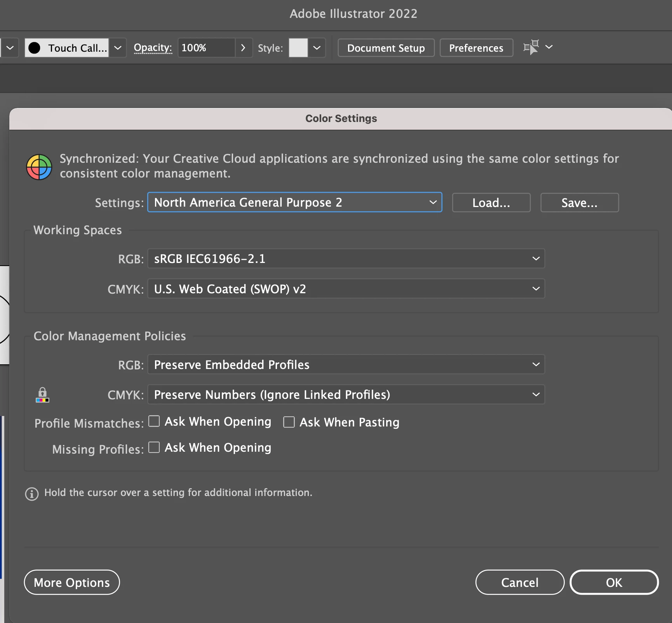Expand the Opacity slider arrow
The width and height of the screenshot is (672, 623).
(244, 48)
